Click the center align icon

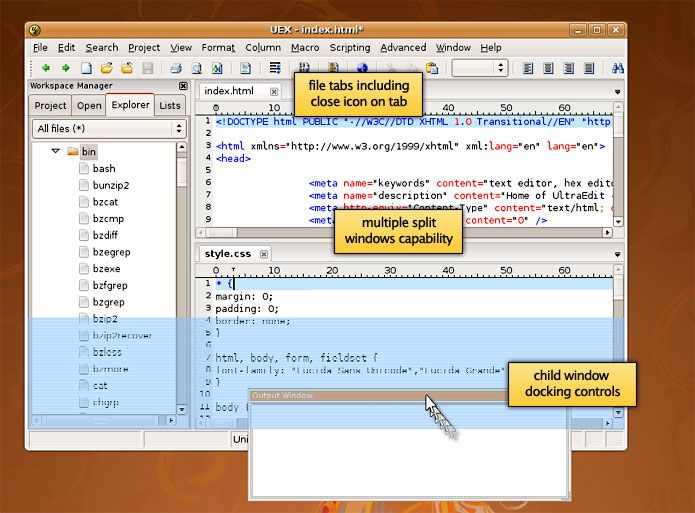tap(548, 68)
